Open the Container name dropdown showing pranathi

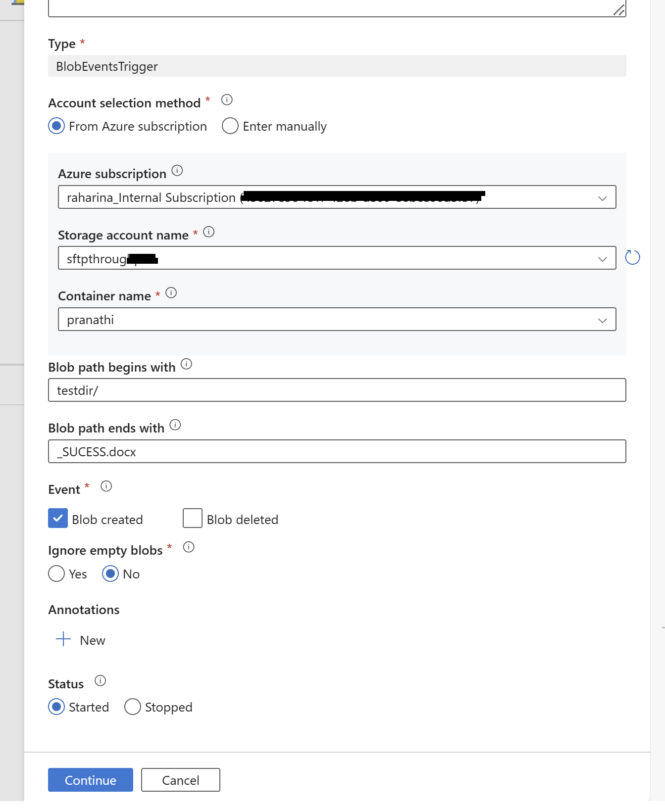tap(337, 319)
